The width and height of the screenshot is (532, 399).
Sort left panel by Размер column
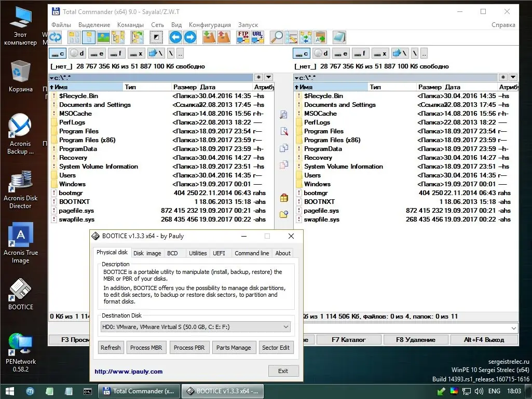(x=185, y=87)
